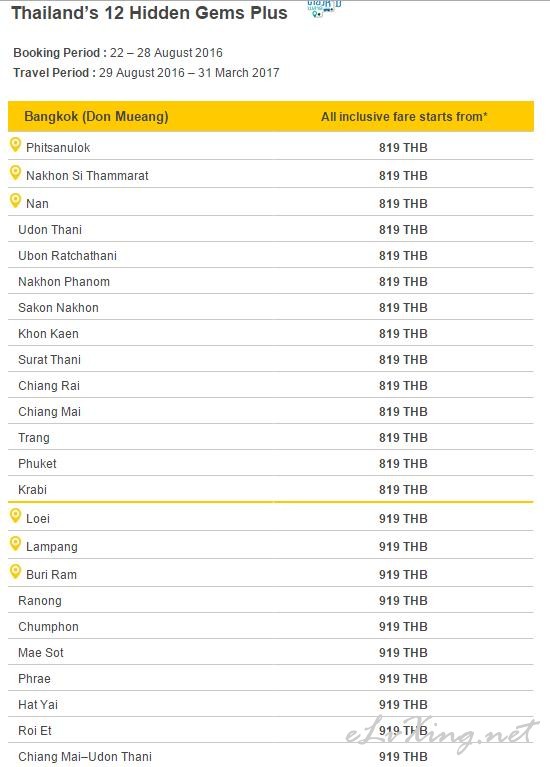Open the Krabi destination row
This screenshot has height=767, width=550.
tap(271, 489)
